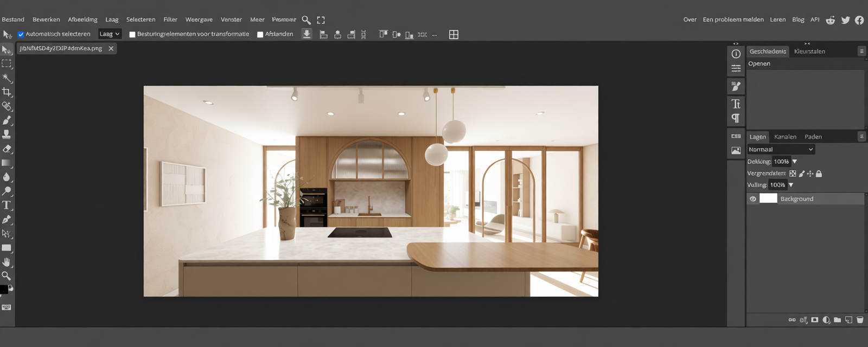Select the Clone Stamp tool
The height and width of the screenshot is (347, 868).
click(x=7, y=134)
